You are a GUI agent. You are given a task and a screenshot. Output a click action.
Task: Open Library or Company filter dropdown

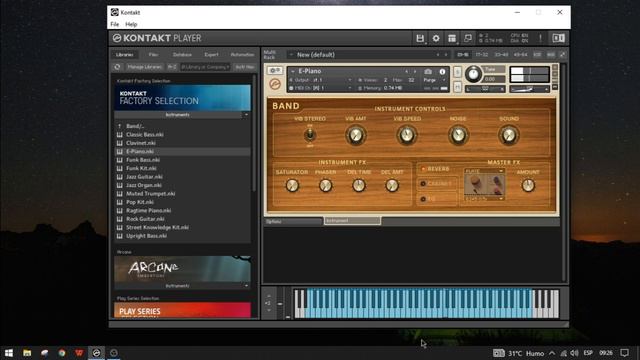point(206,67)
